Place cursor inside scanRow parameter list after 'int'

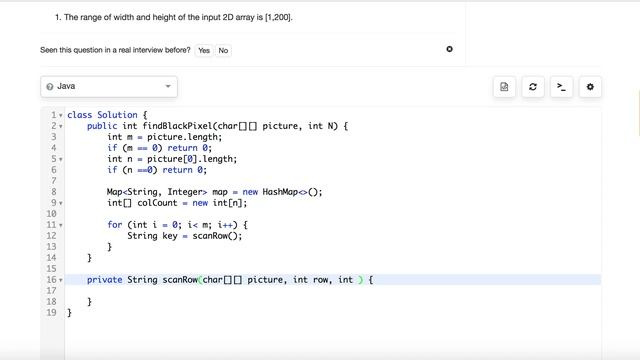click(356, 280)
